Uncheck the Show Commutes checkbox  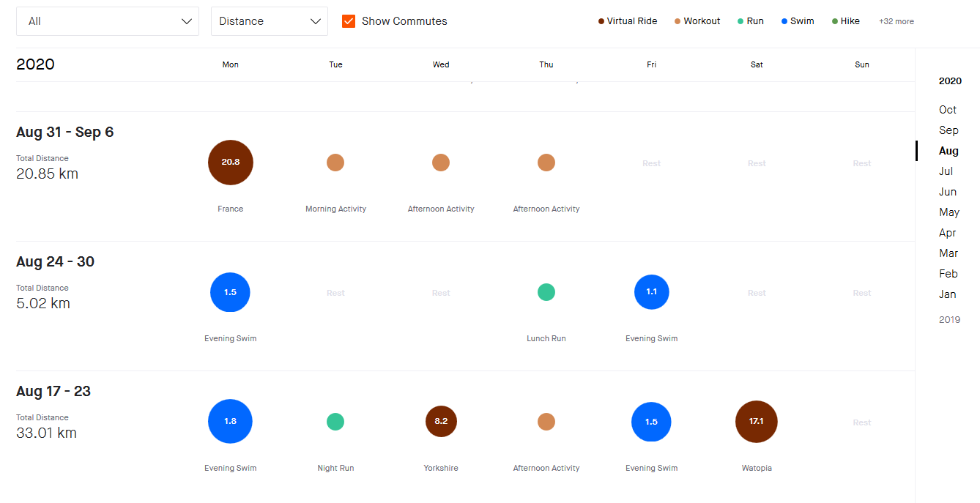point(349,21)
